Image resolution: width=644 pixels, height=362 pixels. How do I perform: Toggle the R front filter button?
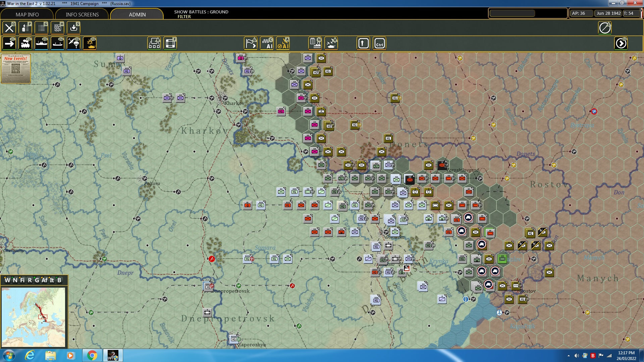point(30,280)
